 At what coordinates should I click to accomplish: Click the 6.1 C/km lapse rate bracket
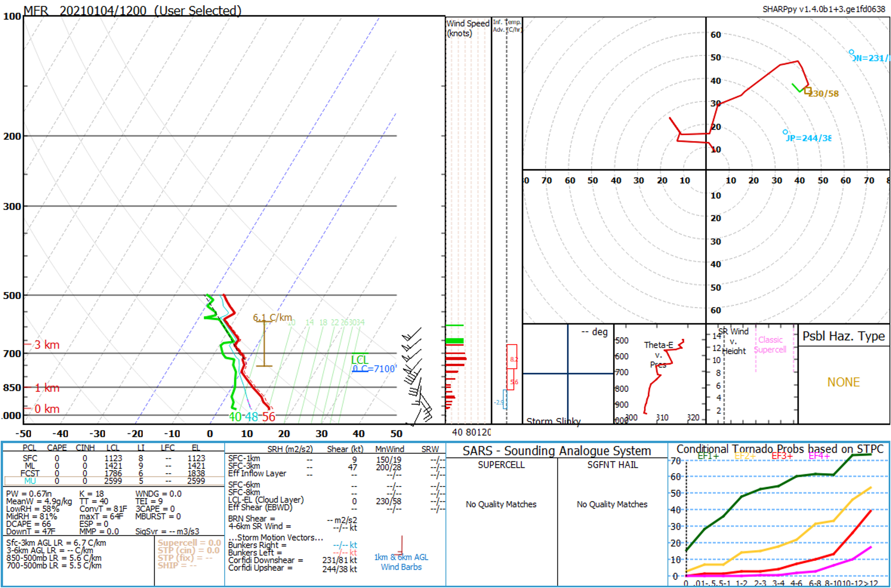[x=264, y=343]
